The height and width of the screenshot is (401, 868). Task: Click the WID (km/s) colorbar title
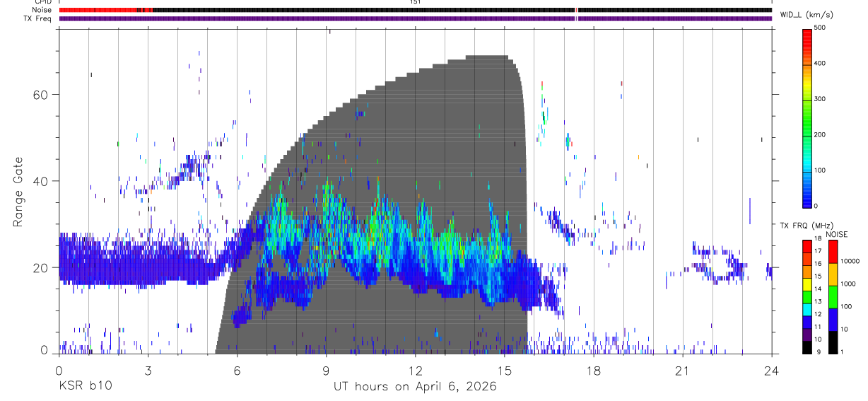(807, 14)
